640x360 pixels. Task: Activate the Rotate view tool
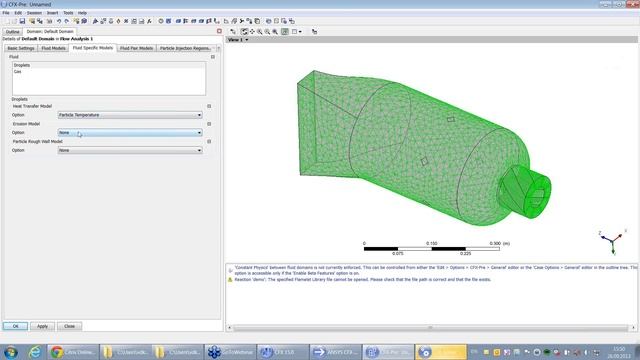(244, 31)
